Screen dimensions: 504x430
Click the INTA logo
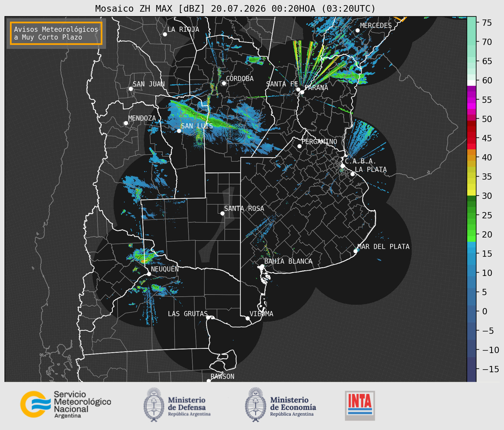coord(360,405)
